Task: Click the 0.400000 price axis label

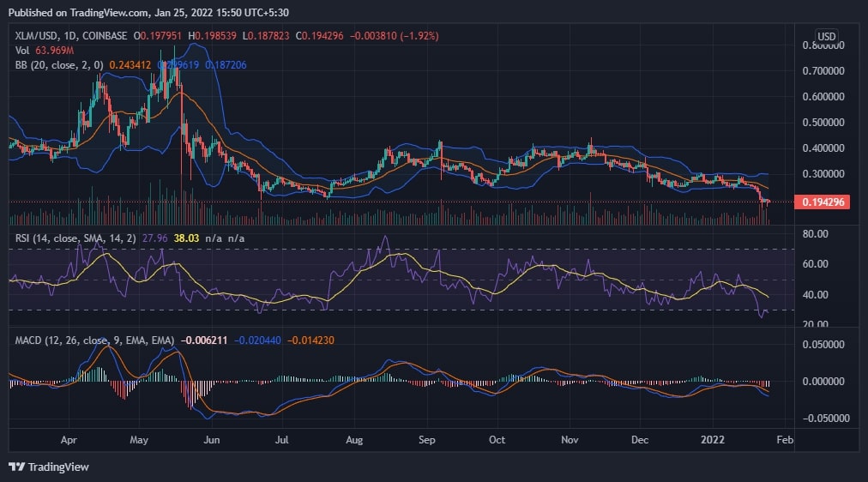Action: coord(823,148)
